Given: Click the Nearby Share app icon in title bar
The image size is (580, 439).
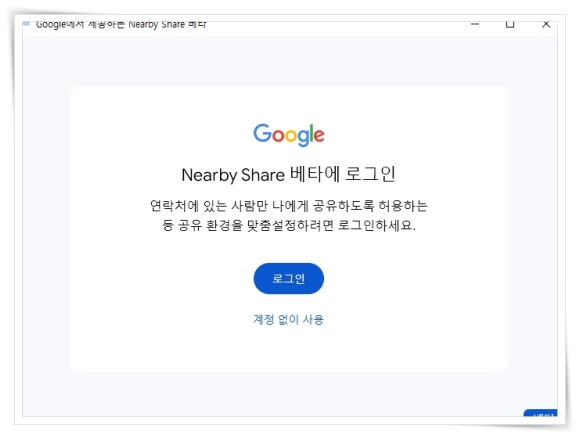Looking at the screenshot, I should tap(26, 24).
